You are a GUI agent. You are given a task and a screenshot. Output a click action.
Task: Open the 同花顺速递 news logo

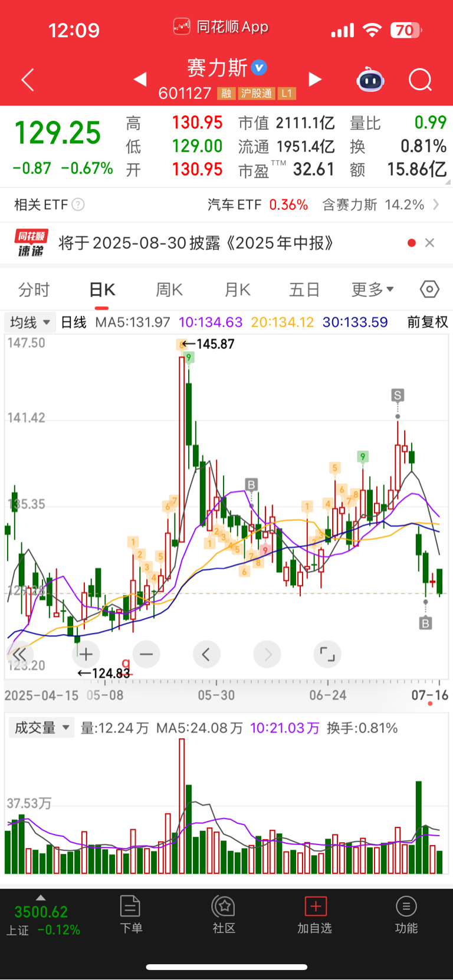pyautogui.click(x=31, y=243)
